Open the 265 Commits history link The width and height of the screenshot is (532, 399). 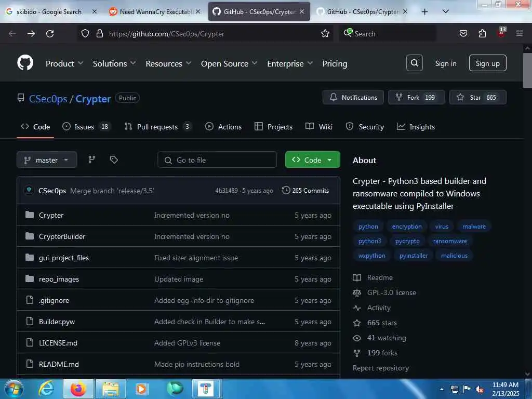[305, 191]
